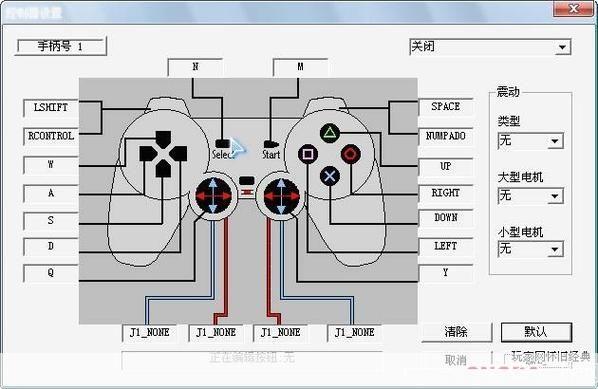Click the 取消 button
598x389 pixels.
[456, 360]
